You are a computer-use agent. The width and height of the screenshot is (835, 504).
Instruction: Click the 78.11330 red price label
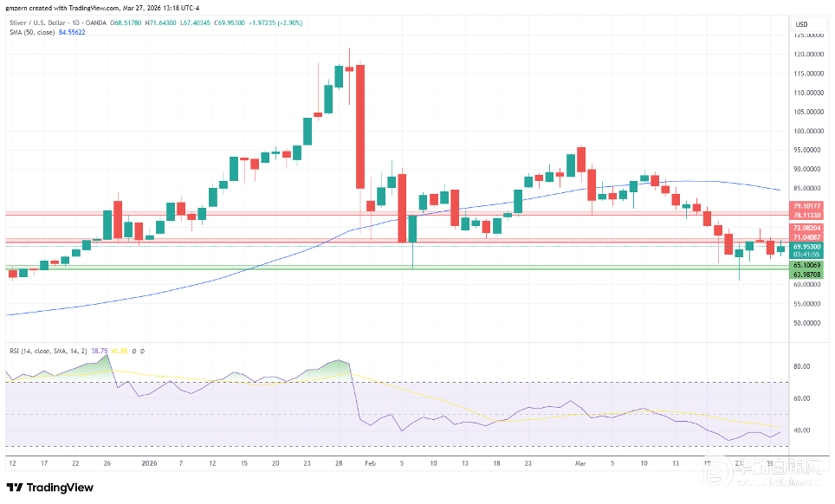(x=807, y=214)
